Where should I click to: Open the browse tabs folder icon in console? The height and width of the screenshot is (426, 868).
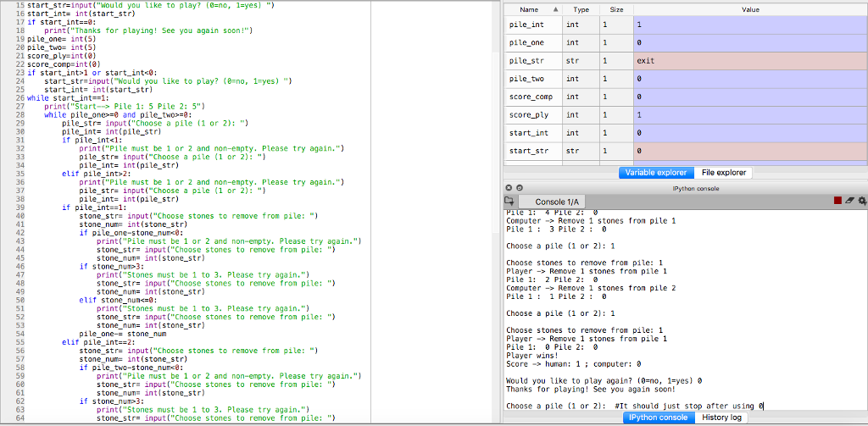pyautogui.click(x=509, y=202)
